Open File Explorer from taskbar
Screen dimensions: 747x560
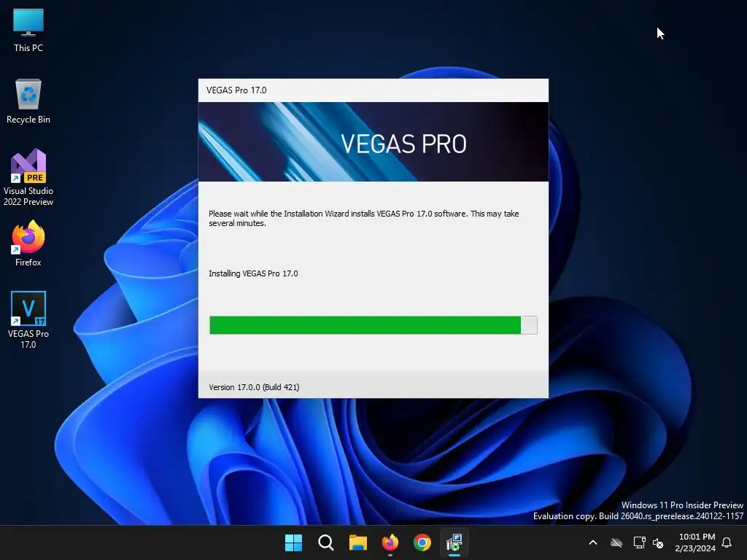click(357, 542)
